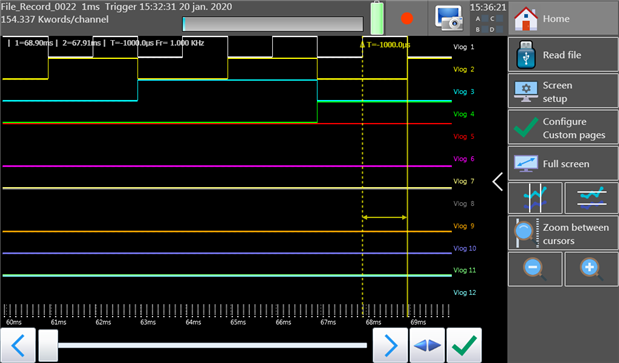Zoom out with the minus magnifier

pyautogui.click(x=535, y=269)
